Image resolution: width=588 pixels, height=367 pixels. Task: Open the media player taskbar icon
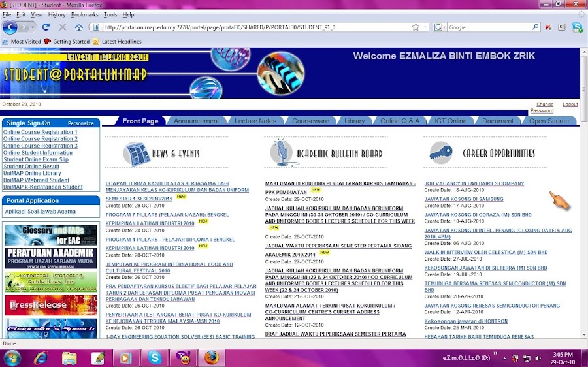click(125, 359)
